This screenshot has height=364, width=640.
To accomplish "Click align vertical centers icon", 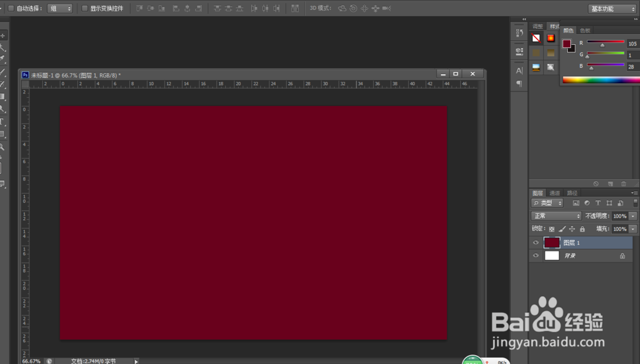I will (150, 8).
